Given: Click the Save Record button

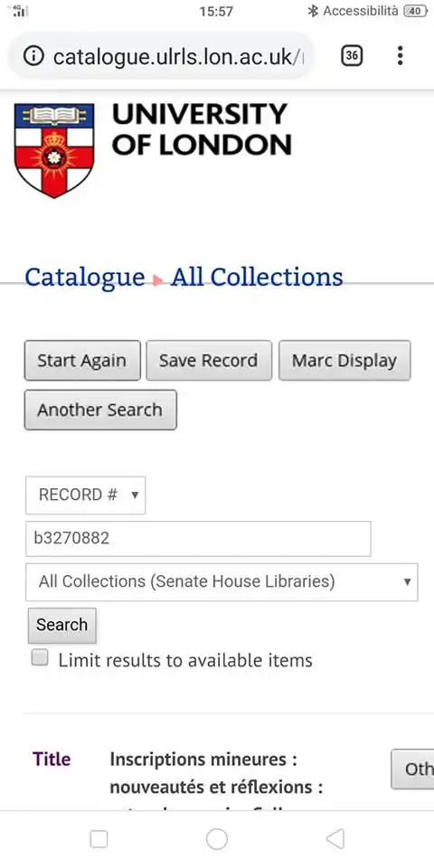Looking at the screenshot, I should 209,361.
